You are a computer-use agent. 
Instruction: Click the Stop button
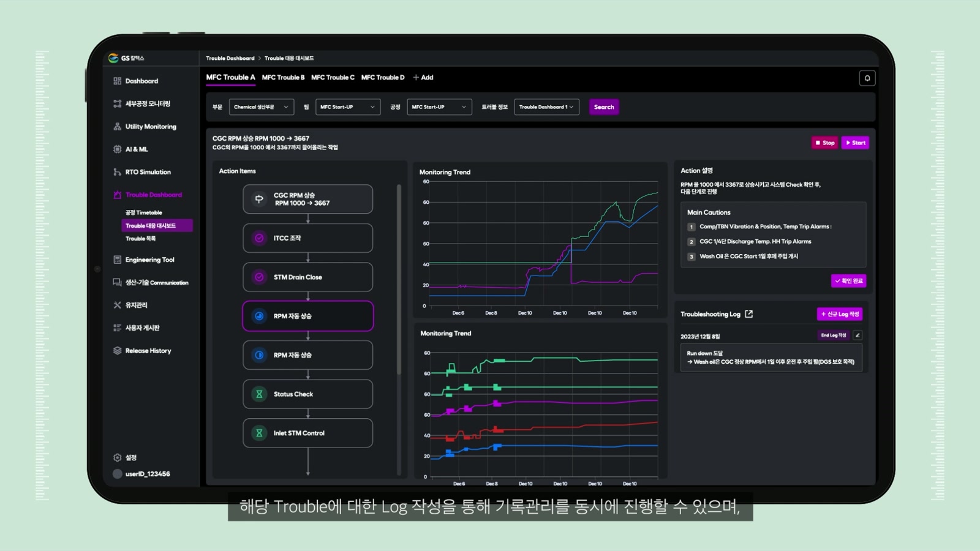tap(825, 143)
